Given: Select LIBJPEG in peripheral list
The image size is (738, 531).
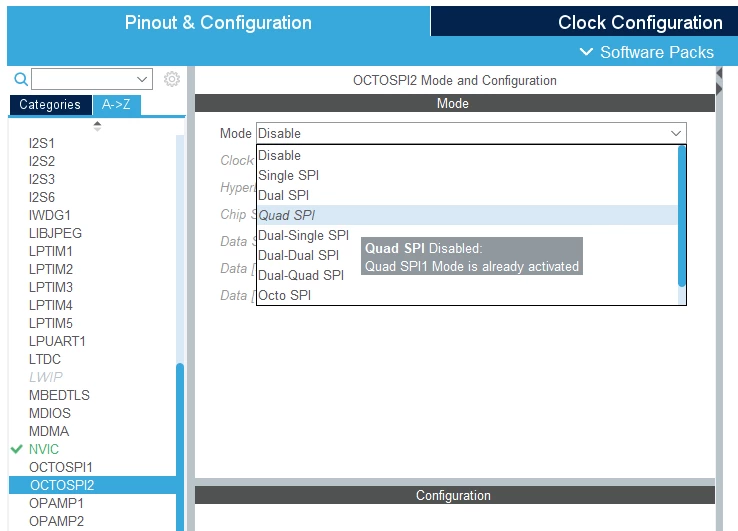Looking at the screenshot, I should pos(55,233).
